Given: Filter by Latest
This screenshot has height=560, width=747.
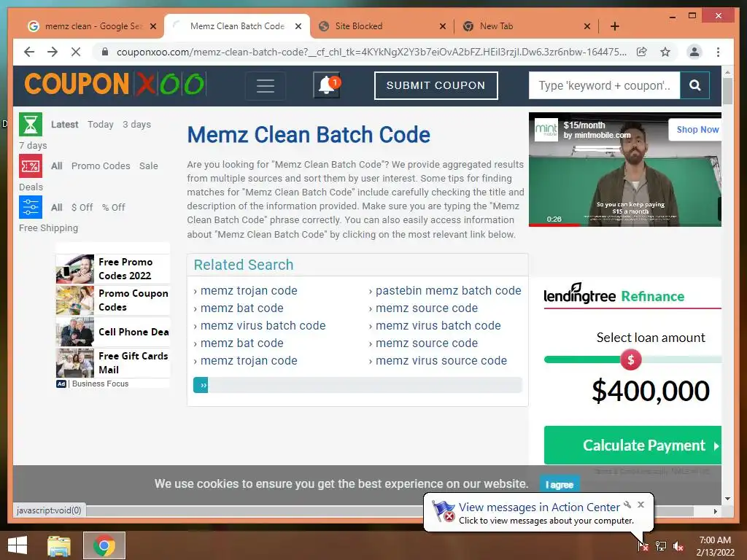Looking at the screenshot, I should [64, 124].
